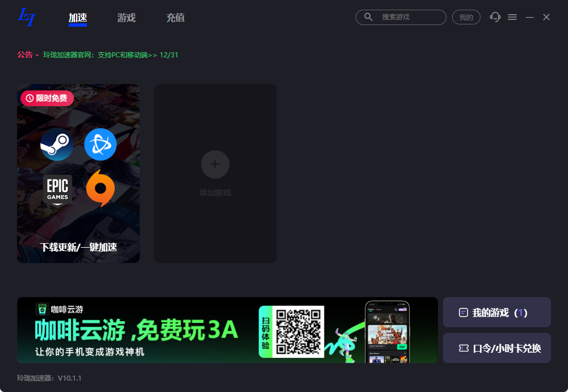Open customer service headset icon
The width and height of the screenshot is (568, 392).
[x=495, y=17]
